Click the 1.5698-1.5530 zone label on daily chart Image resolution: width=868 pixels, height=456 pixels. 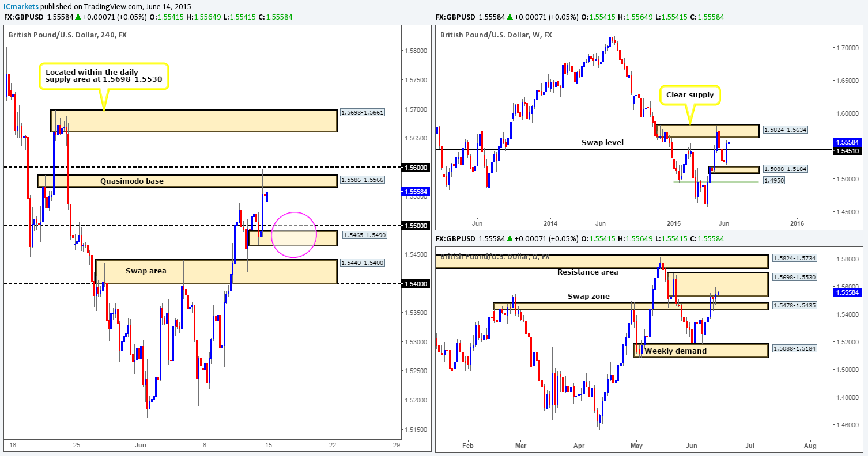click(x=794, y=278)
